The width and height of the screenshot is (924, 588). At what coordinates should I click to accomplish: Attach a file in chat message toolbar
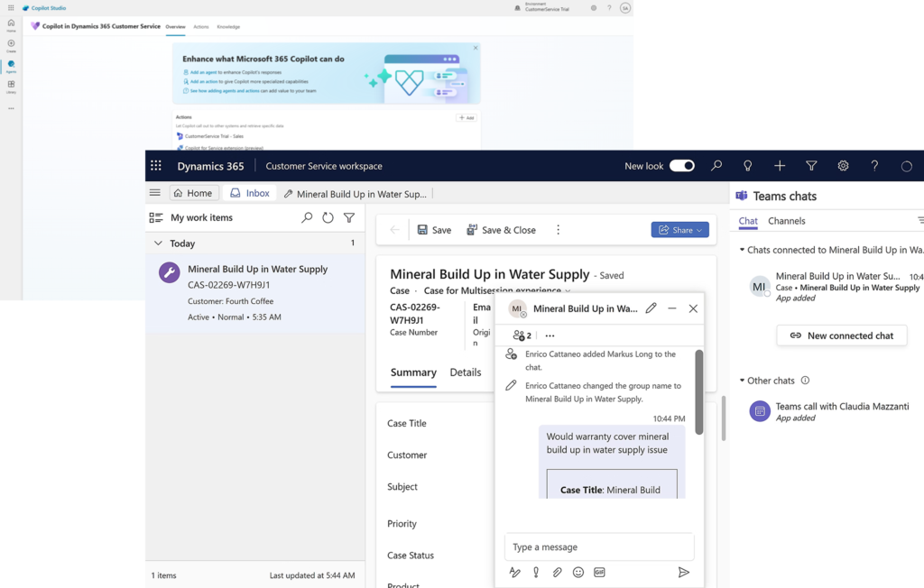[x=558, y=572]
